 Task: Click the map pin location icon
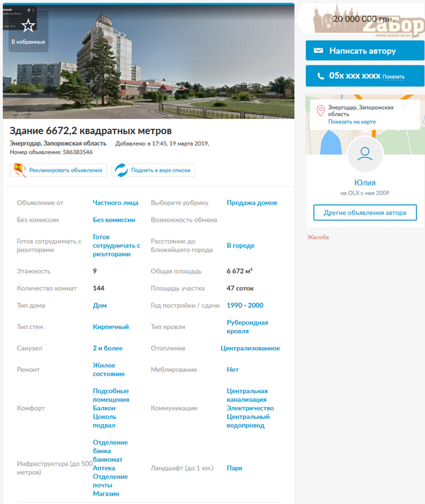(x=320, y=111)
